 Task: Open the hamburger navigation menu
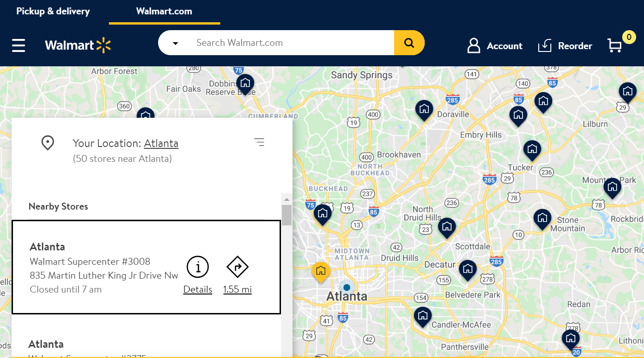pos(19,45)
